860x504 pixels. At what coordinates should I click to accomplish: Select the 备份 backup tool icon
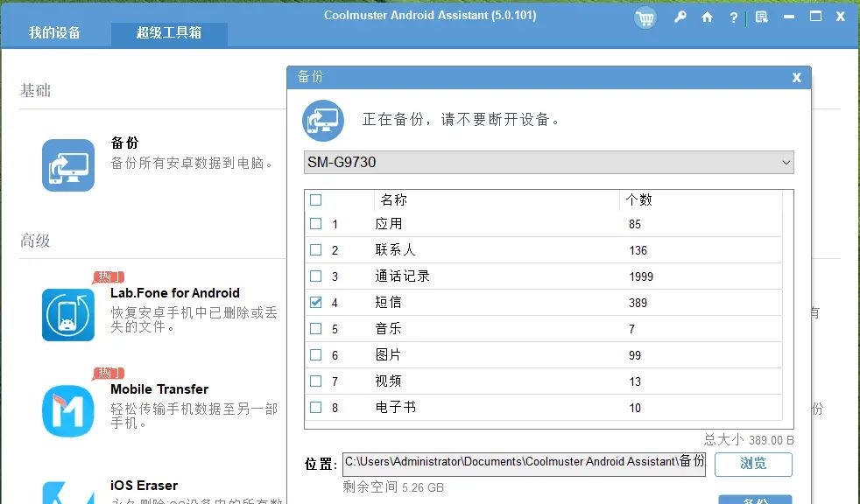click(67, 165)
